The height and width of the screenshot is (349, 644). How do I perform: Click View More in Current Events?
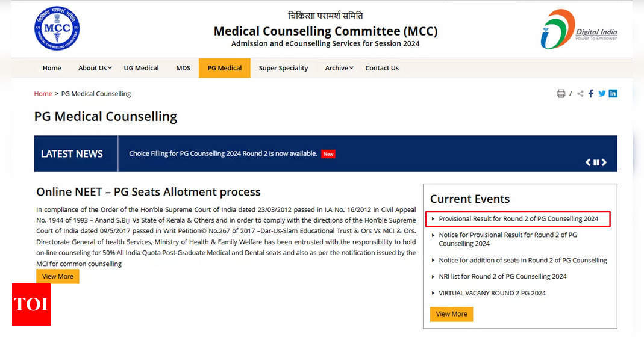point(451,314)
